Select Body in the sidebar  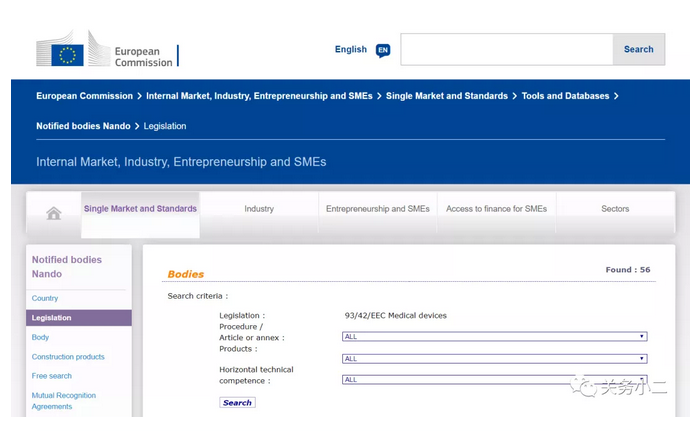coord(40,337)
